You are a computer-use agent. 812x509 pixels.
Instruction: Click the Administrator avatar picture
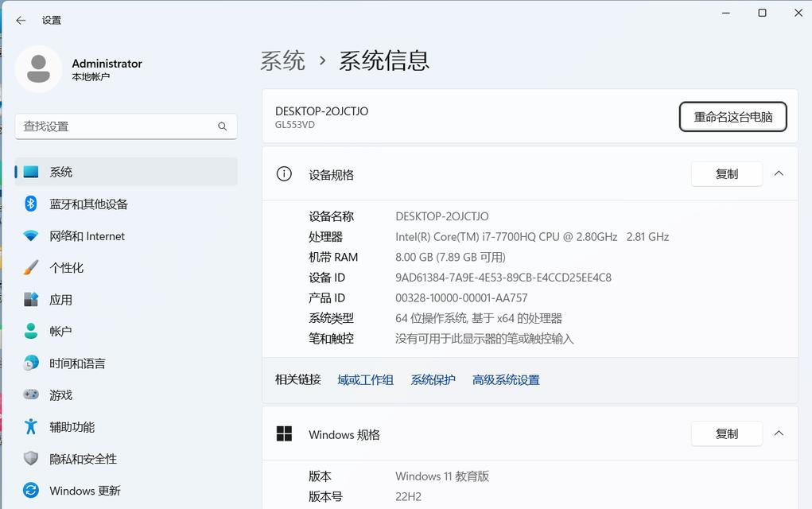[38, 69]
